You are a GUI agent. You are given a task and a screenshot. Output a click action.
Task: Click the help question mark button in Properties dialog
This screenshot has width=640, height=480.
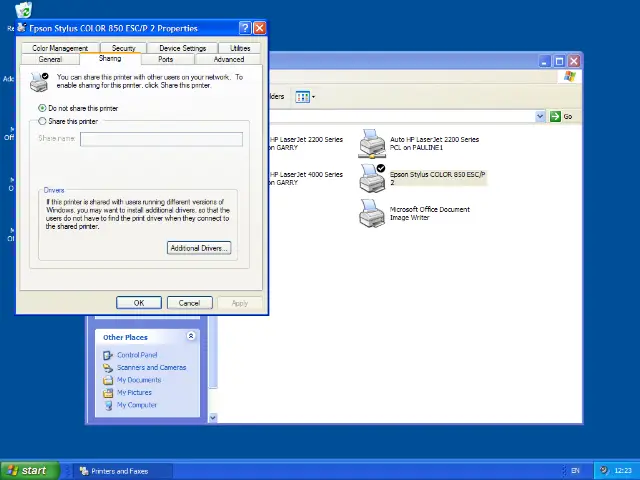[245, 28]
